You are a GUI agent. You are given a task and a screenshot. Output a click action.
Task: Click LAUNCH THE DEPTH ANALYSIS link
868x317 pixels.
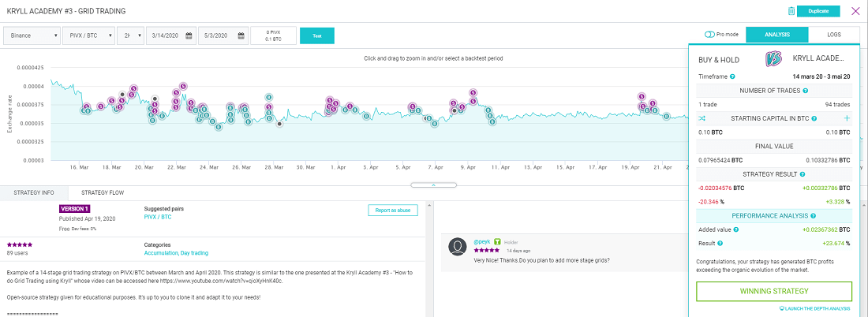(814, 308)
